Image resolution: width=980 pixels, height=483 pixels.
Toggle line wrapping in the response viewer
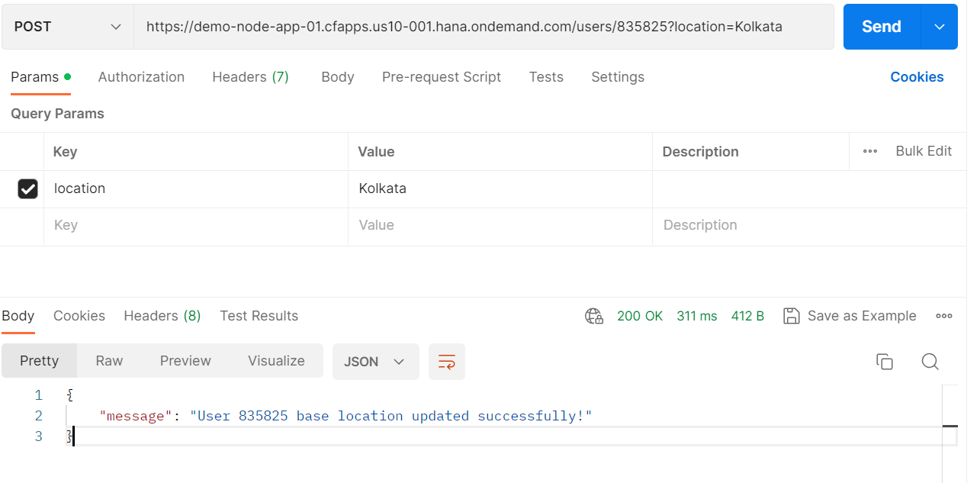pyautogui.click(x=446, y=362)
